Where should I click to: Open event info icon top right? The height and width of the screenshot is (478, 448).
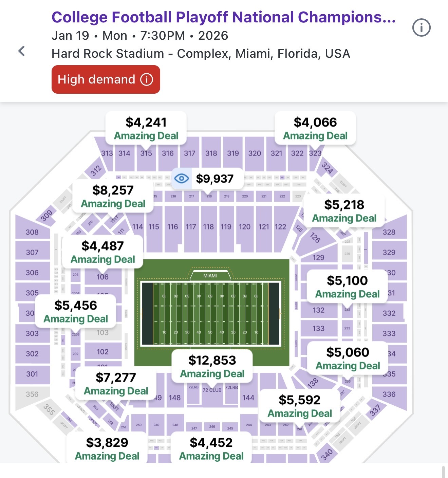coord(421,28)
